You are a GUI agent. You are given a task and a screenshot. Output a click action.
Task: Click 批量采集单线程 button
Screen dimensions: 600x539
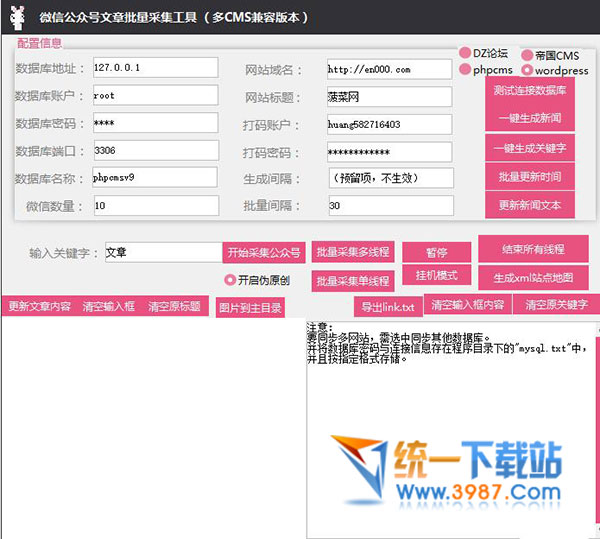(353, 281)
